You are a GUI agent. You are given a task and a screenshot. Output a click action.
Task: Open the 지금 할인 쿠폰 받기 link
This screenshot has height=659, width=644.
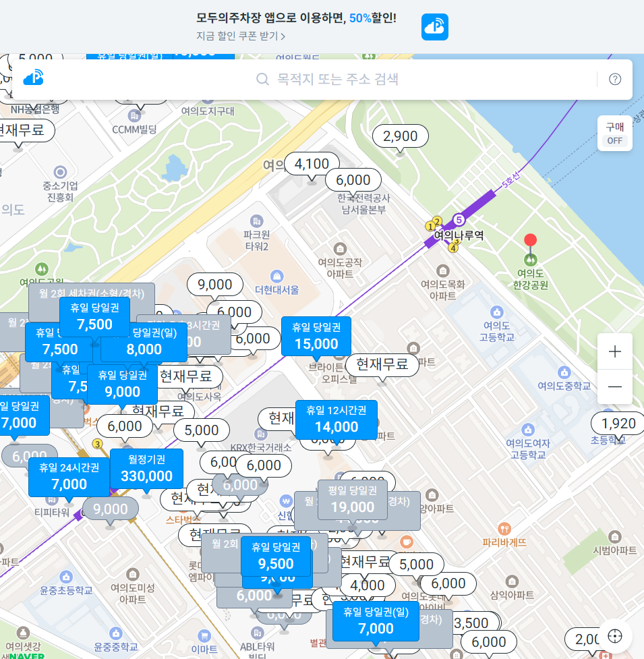(241, 36)
